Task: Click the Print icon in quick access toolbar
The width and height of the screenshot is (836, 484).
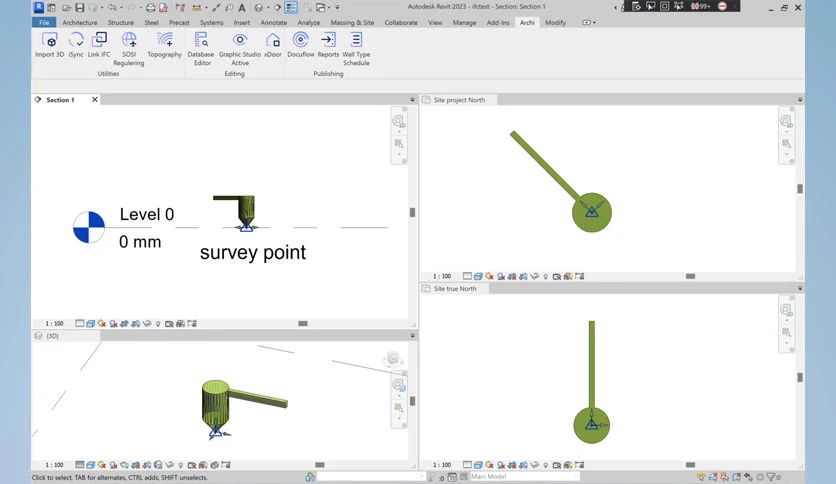Action: (150, 7)
